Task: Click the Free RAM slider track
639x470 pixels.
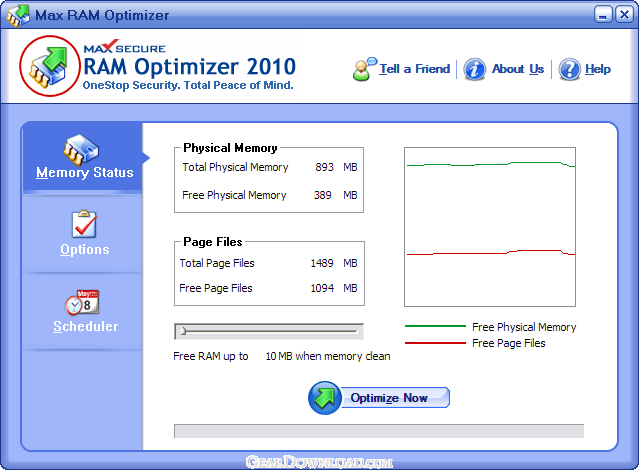Action: [x=269, y=331]
